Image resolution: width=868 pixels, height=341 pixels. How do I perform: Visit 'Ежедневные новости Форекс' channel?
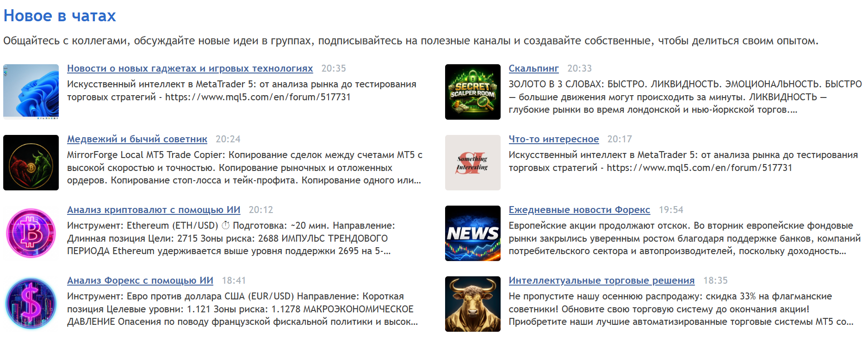click(x=579, y=210)
